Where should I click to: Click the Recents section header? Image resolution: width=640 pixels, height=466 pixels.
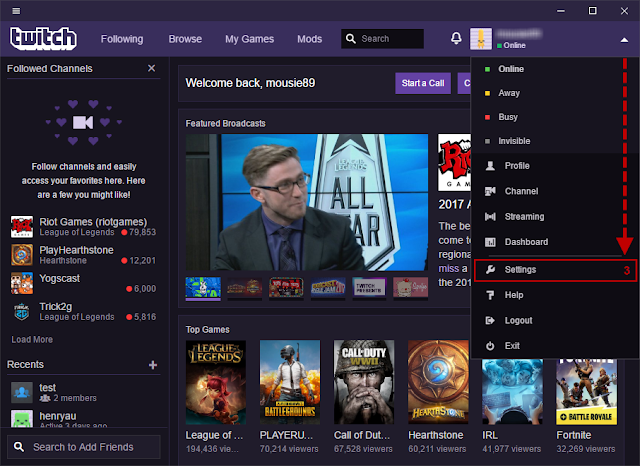click(x=25, y=364)
